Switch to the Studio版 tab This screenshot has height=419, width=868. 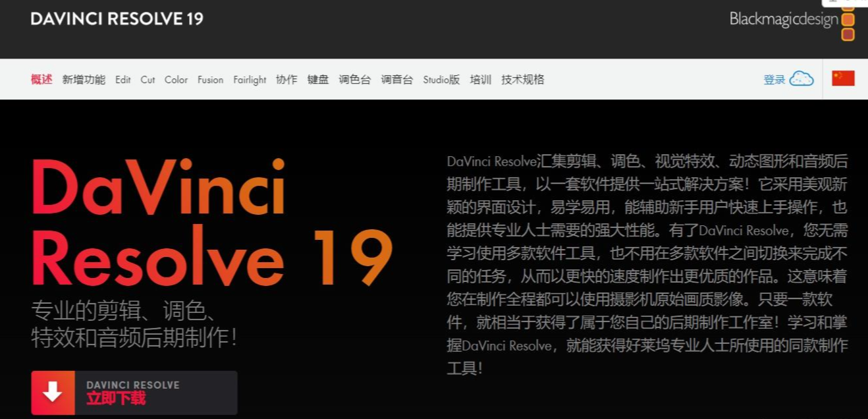click(441, 80)
